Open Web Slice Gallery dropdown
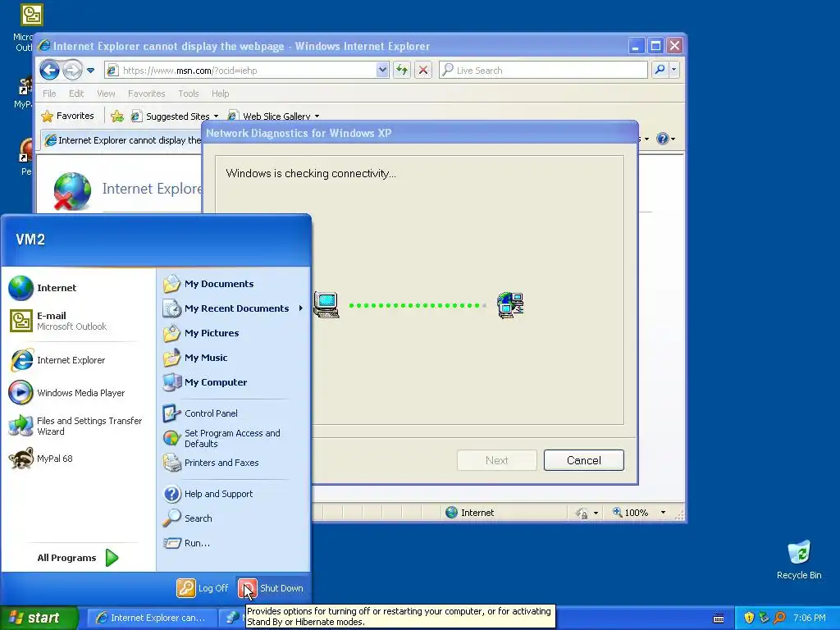This screenshot has height=630, width=840. click(x=273, y=116)
